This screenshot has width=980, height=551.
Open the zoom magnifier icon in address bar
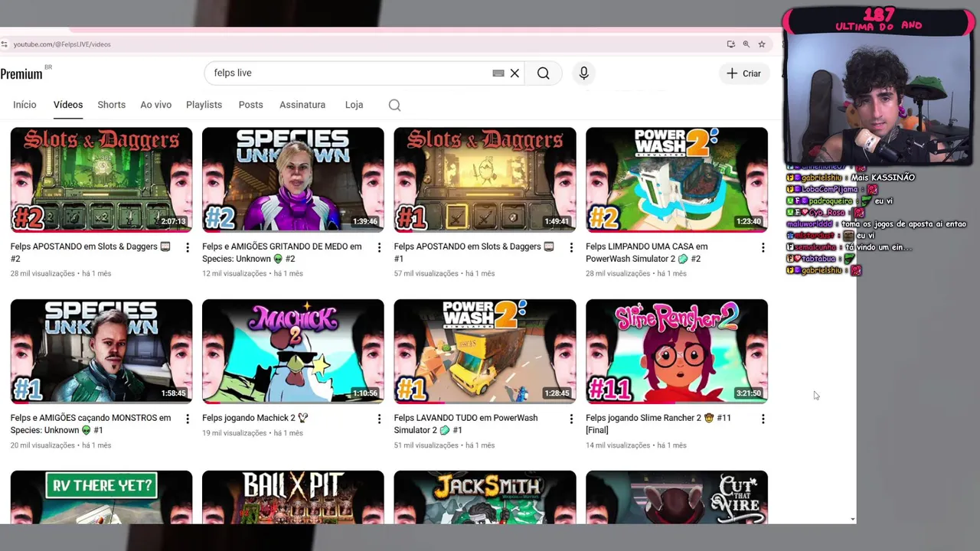tap(746, 44)
